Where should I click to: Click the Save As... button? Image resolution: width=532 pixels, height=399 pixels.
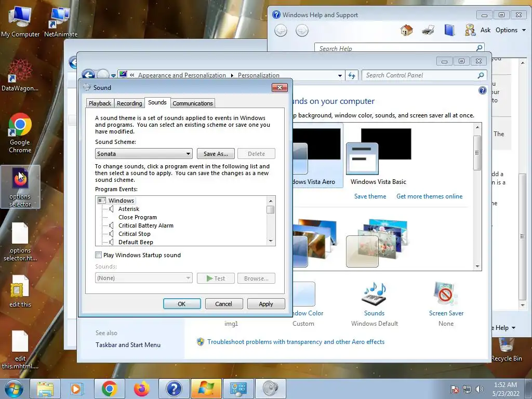click(216, 154)
